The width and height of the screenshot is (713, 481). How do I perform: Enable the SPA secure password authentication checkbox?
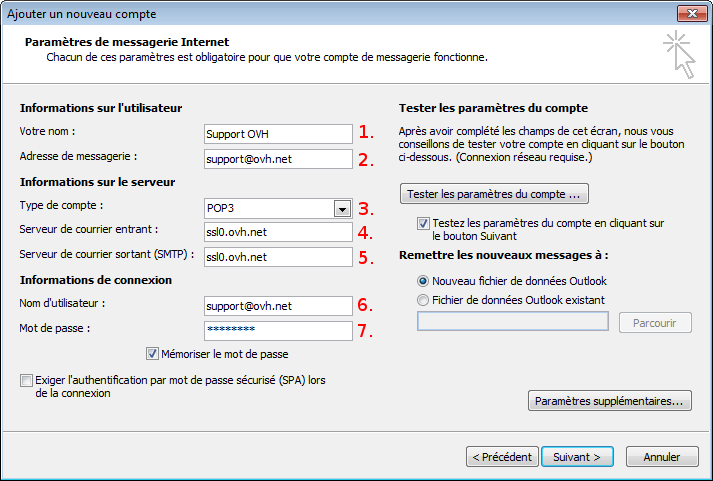tap(25, 381)
